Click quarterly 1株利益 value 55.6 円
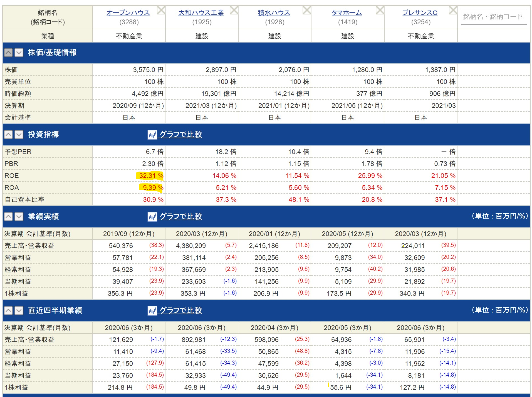Screen dimensions: 532x397 click(x=341, y=388)
